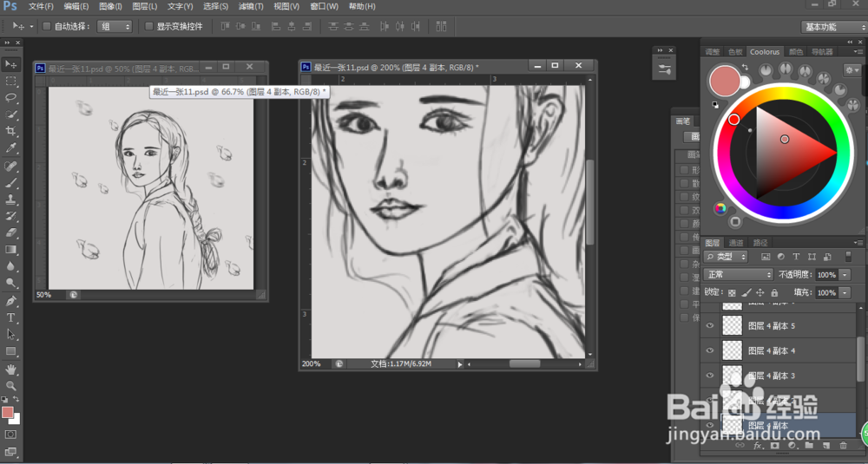Open auto-select 组 dropdown
Image resolution: width=868 pixels, height=464 pixels.
[115, 26]
